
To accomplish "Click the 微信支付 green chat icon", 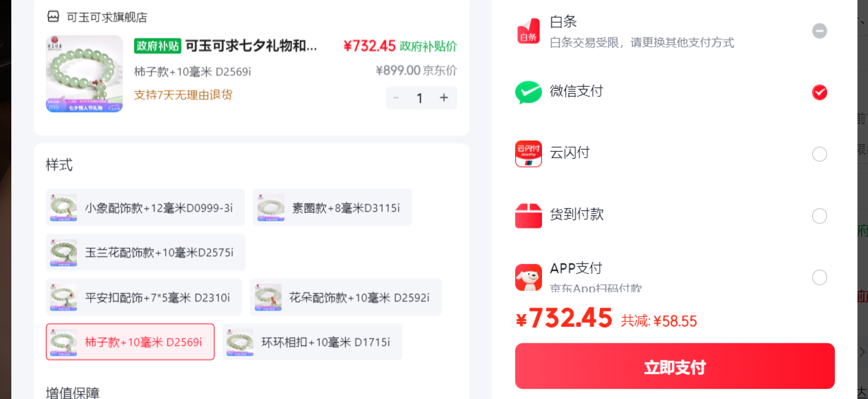I will pos(529,93).
